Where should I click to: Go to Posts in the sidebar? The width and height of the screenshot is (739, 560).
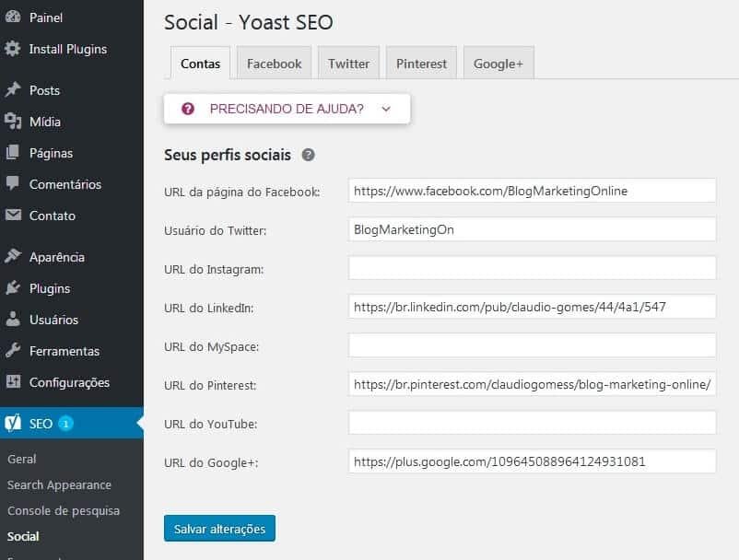coord(44,90)
